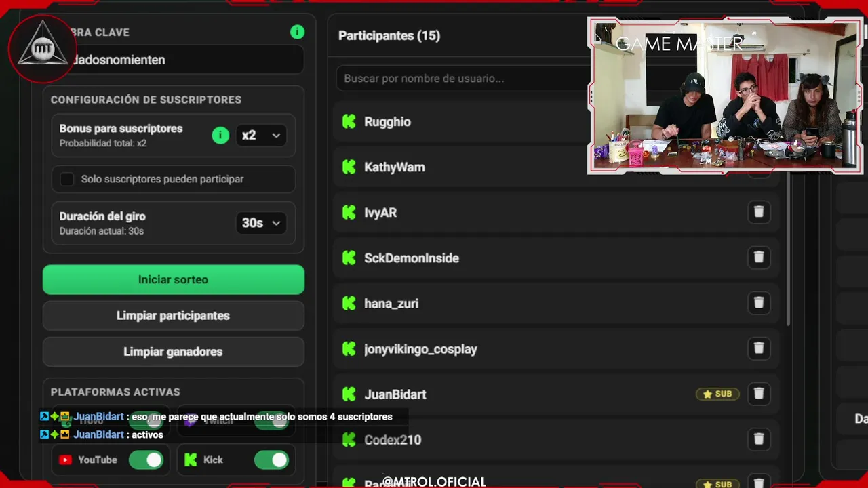The image size is (868, 488).
Task: Click the Kick logo beside Rugghio
Action: 349,121
